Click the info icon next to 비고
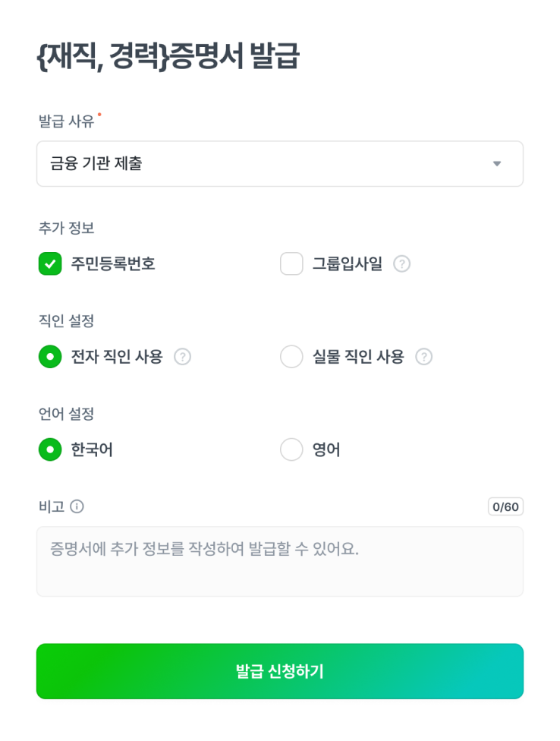This screenshot has width=560, height=741. point(77,506)
